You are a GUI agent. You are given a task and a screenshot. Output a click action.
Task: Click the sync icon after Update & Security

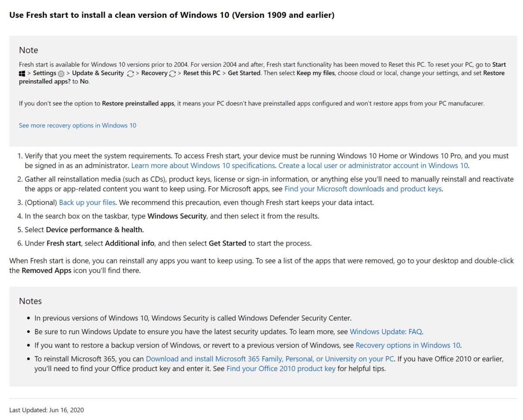click(x=130, y=74)
